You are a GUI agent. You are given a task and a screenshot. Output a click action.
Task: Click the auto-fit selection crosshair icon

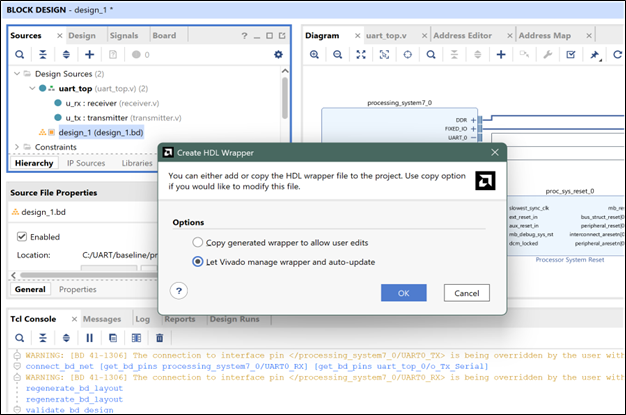408,55
